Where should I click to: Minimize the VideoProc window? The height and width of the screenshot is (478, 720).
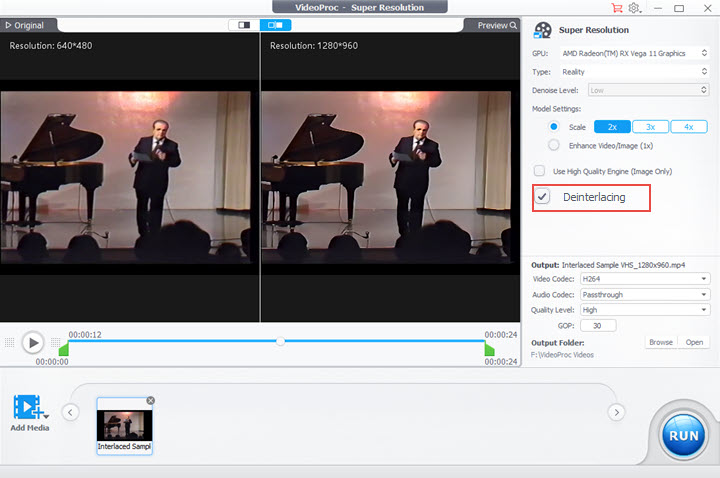(658, 8)
